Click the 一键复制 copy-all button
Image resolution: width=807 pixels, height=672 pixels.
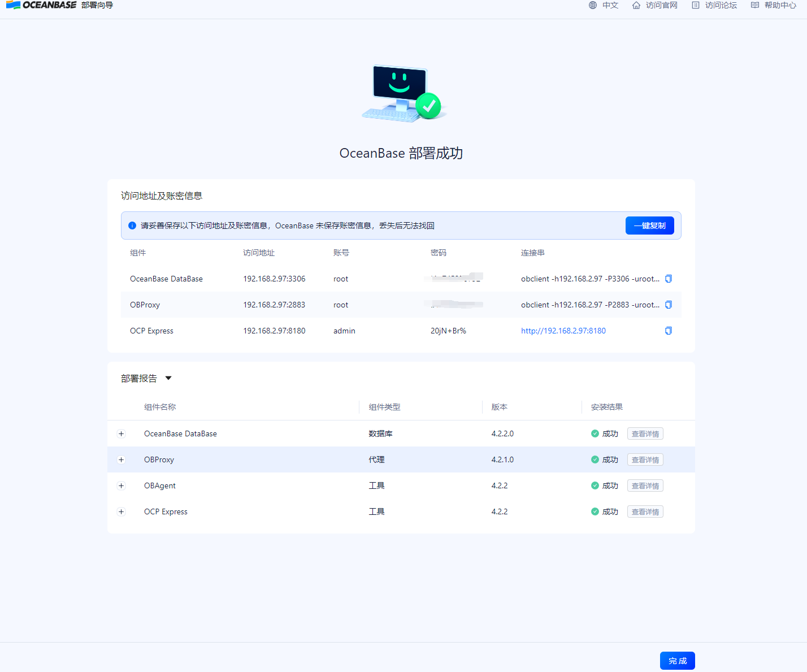[x=650, y=226]
